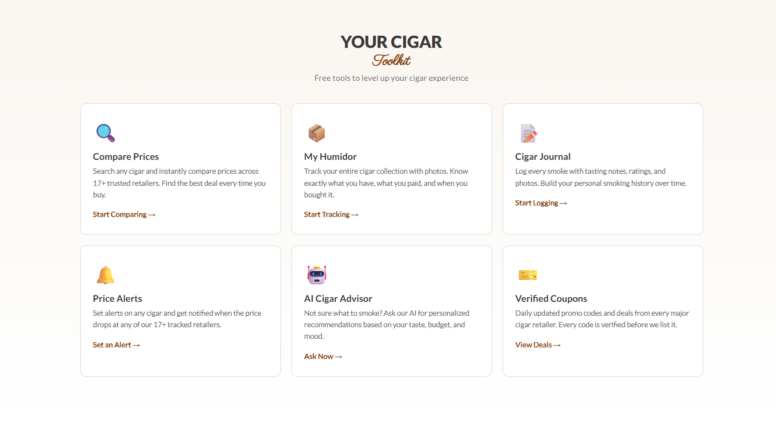Click the bell Price Alerts icon

(x=105, y=275)
